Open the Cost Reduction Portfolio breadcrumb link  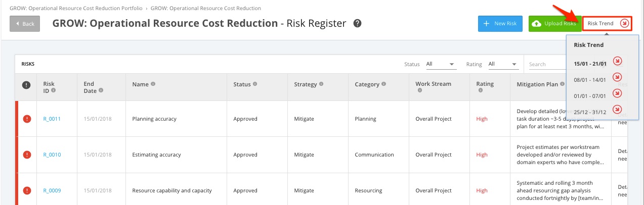pos(75,9)
